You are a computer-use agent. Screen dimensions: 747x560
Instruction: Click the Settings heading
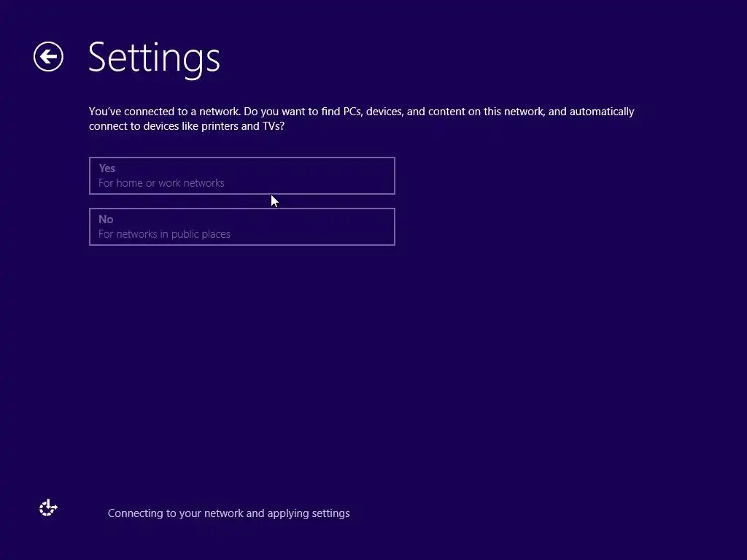pos(154,58)
